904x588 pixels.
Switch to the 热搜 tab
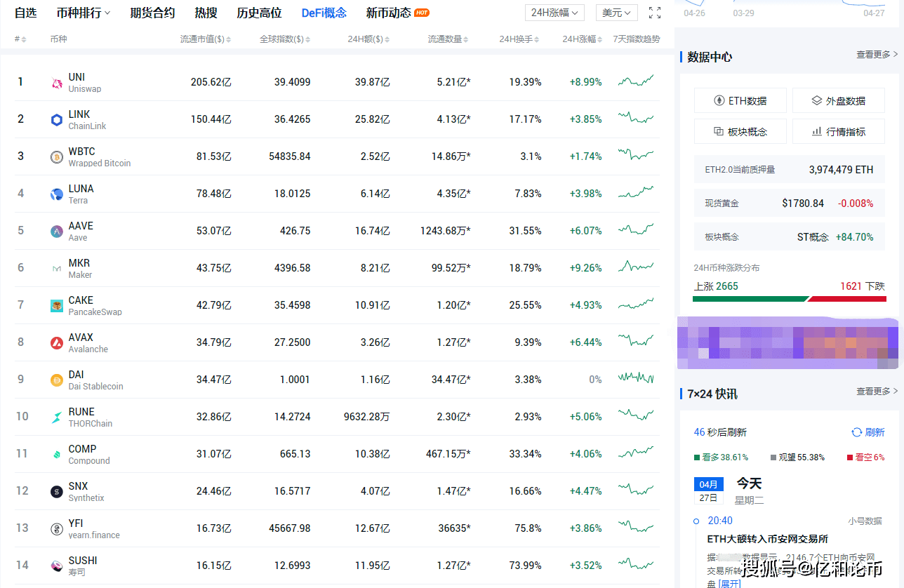pyautogui.click(x=206, y=13)
